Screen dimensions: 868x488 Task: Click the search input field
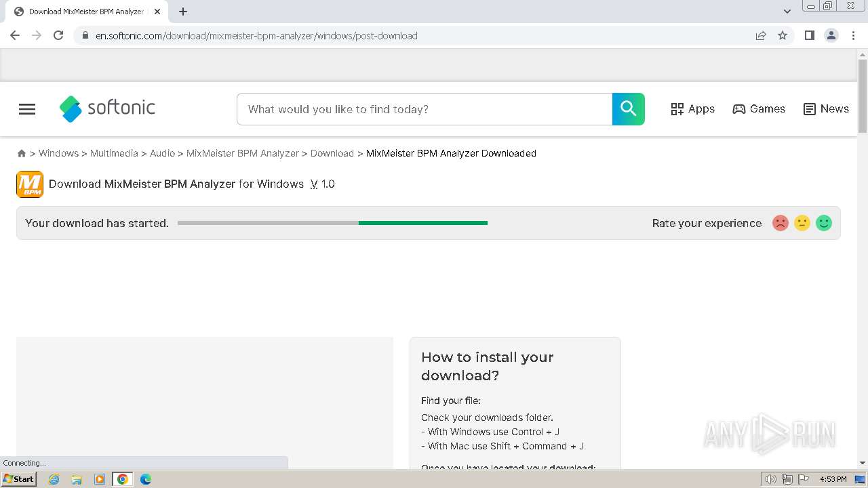[x=425, y=109]
